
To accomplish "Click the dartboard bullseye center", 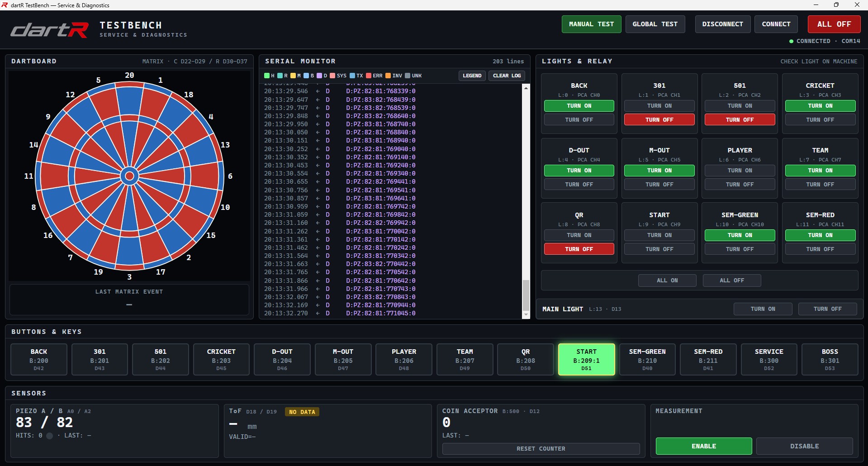I will click(x=129, y=176).
